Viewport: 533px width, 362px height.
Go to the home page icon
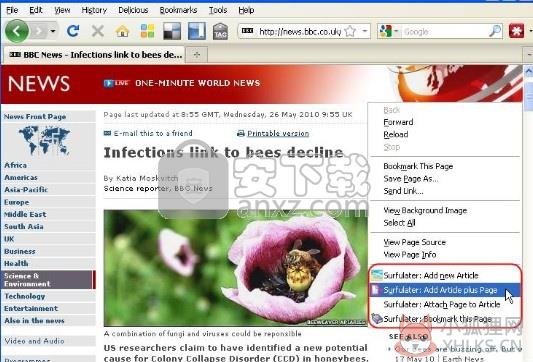pyautogui.click(x=122, y=31)
